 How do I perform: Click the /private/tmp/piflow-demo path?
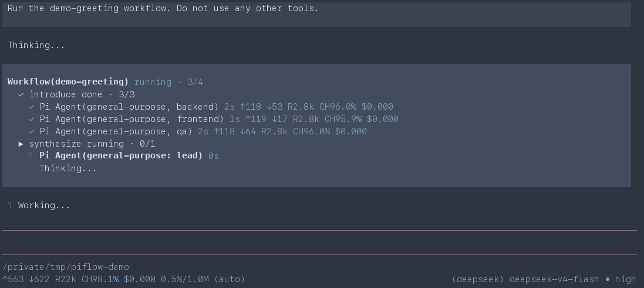pos(66,267)
